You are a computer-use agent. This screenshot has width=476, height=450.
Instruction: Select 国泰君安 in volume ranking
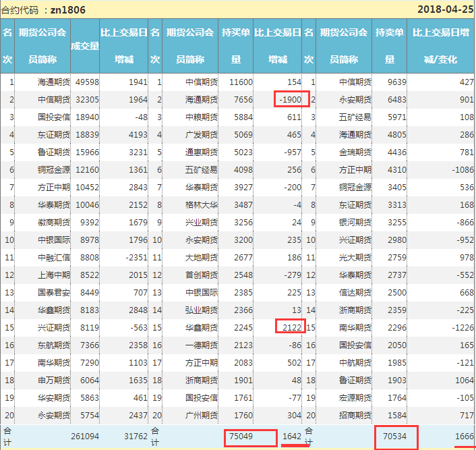54,293
